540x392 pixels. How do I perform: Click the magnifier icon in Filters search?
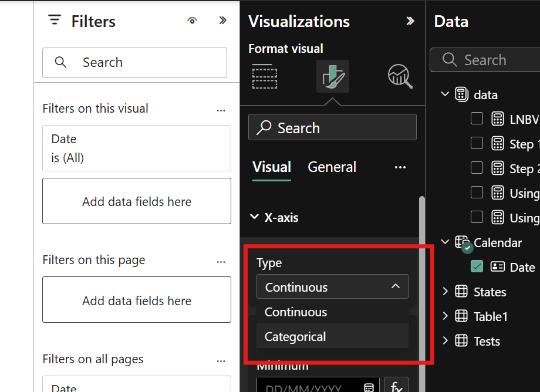(x=60, y=62)
